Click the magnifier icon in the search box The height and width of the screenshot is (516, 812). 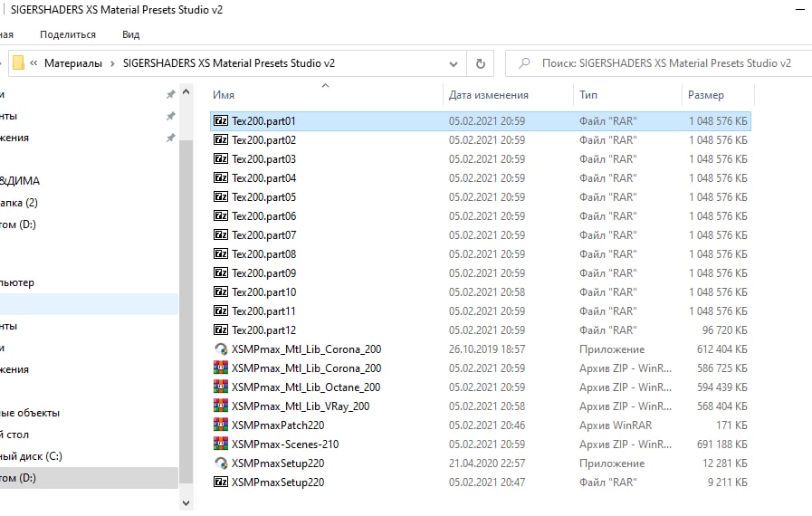click(524, 63)
